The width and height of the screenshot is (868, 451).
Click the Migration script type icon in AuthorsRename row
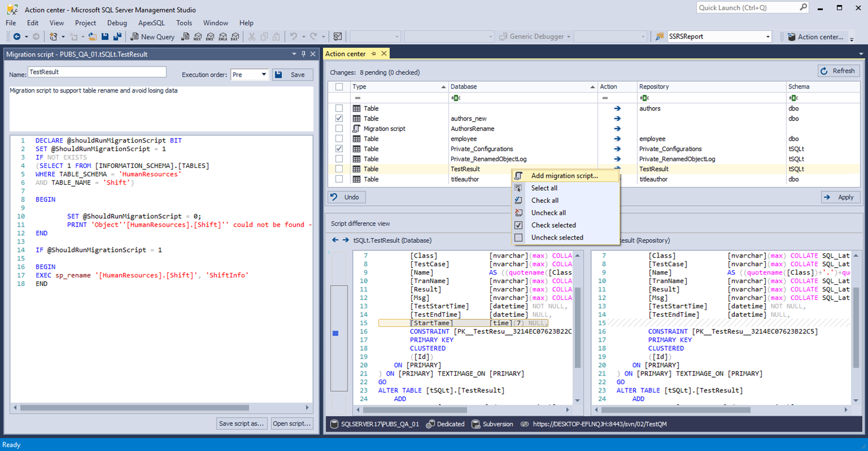coord(356,129)
